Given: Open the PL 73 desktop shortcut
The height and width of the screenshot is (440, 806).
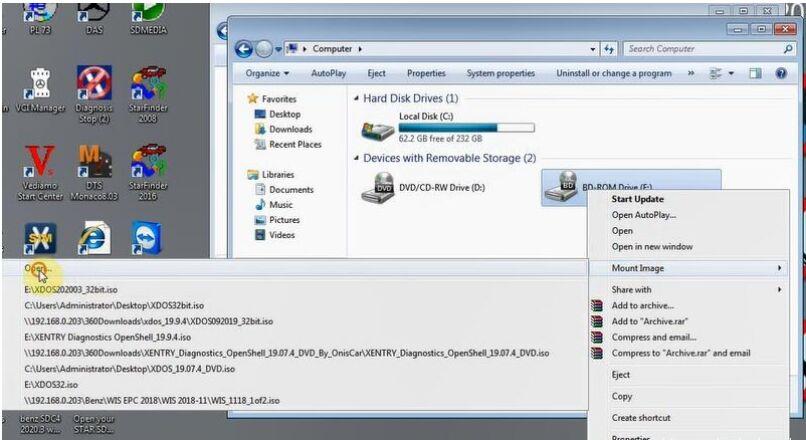Looking at the screenshot, I should [40, 20].
